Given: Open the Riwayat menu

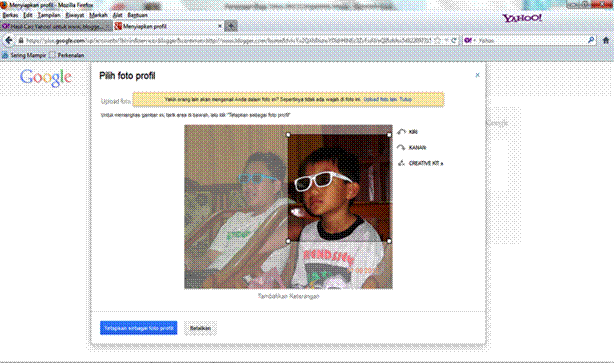Looking at the screenshot, I should pyautogui.click(x=75, y=15).
